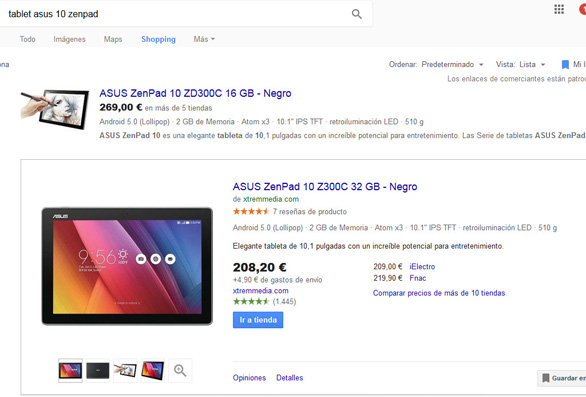Select the angled tablet thumbnail
Image resolution: width=586 pixels, height=397 pixels.
(x=152, y=370)
